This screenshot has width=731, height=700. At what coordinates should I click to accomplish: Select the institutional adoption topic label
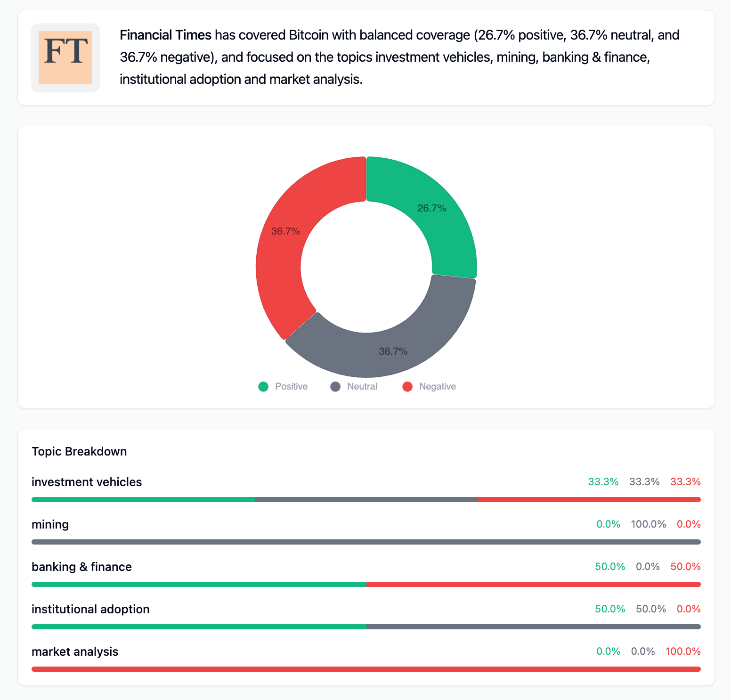tap(90, 609)
